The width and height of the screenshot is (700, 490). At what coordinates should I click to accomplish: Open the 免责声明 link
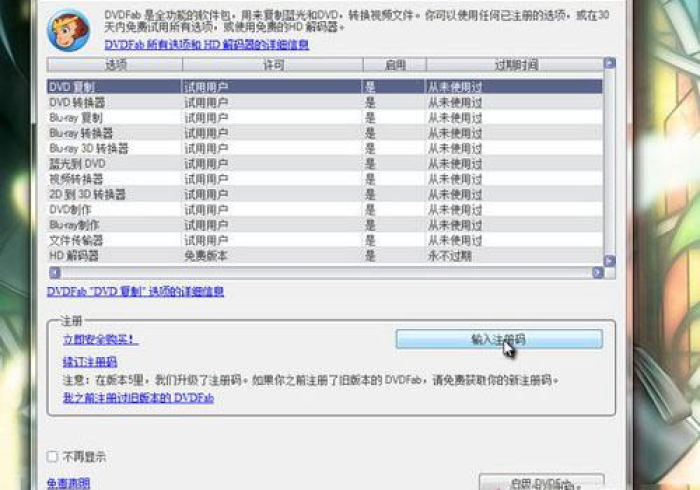[x=68, y=483]
